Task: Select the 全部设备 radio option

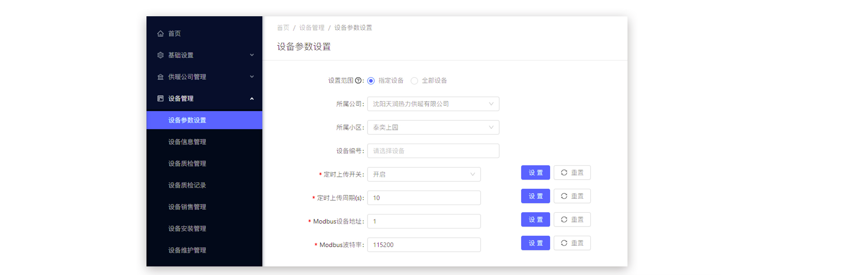Action: (414, 81)
